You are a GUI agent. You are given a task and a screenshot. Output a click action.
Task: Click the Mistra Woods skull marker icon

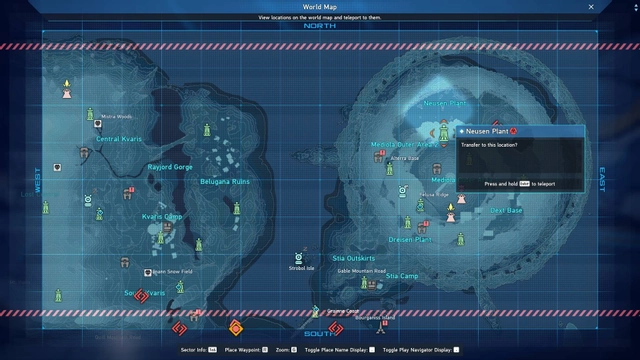coord(98,124)
